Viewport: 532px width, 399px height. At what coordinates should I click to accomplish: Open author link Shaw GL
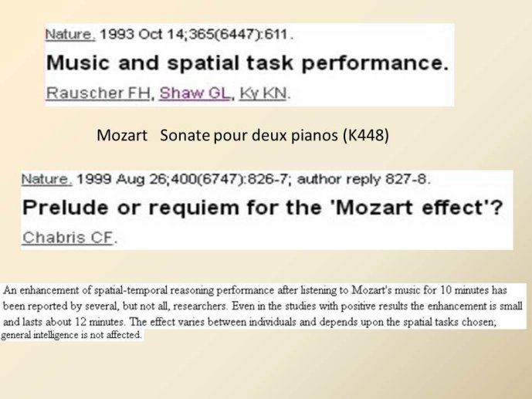pos(195,93)
